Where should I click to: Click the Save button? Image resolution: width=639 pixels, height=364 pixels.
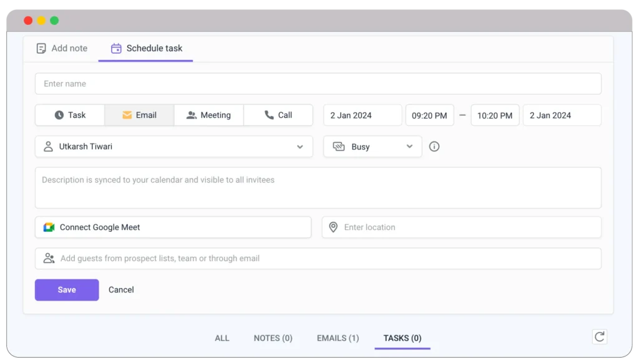[x=66, y=289]
